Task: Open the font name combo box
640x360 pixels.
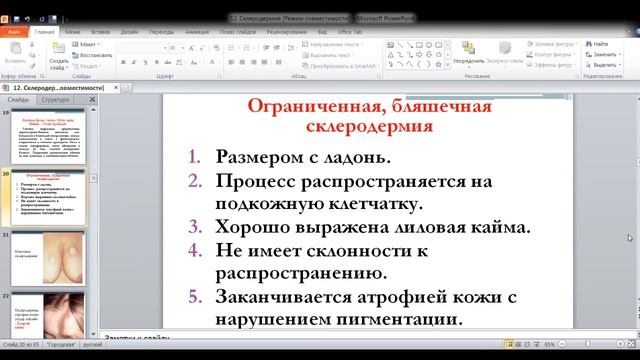Action: click(142, 48)
